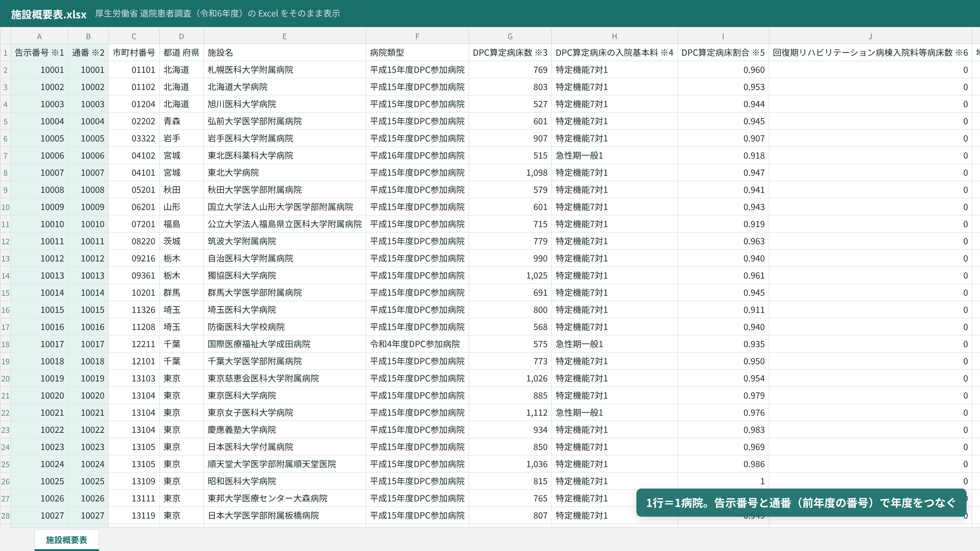Select prefecture cell 山形
The width and height of the screenshot is (980, 551).
[182, 207]
